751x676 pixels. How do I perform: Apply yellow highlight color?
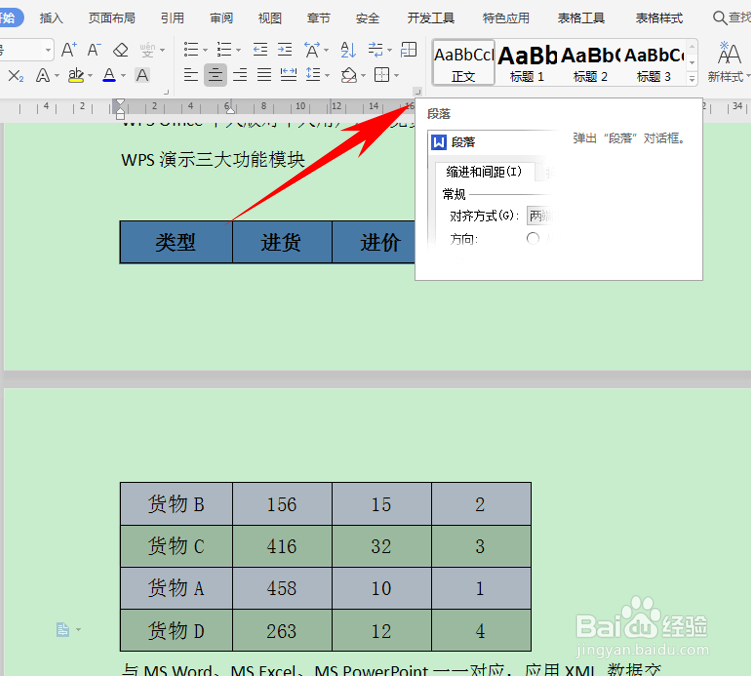point(76,75)
